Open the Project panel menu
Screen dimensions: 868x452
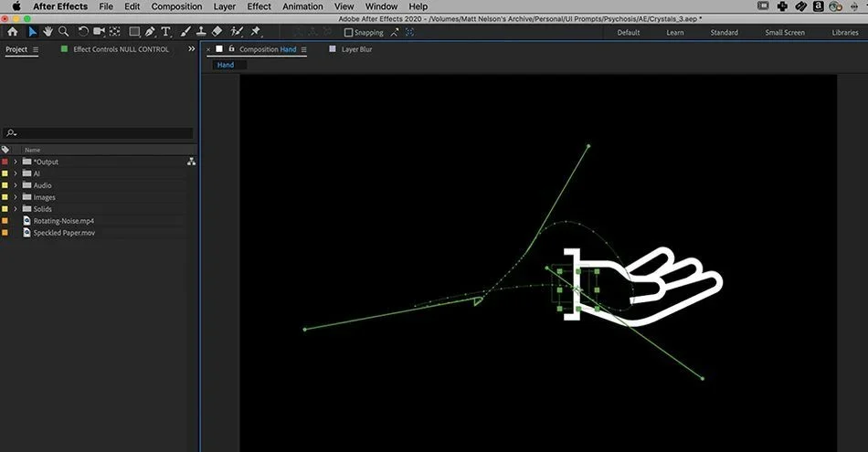click(x=36, y=49)
